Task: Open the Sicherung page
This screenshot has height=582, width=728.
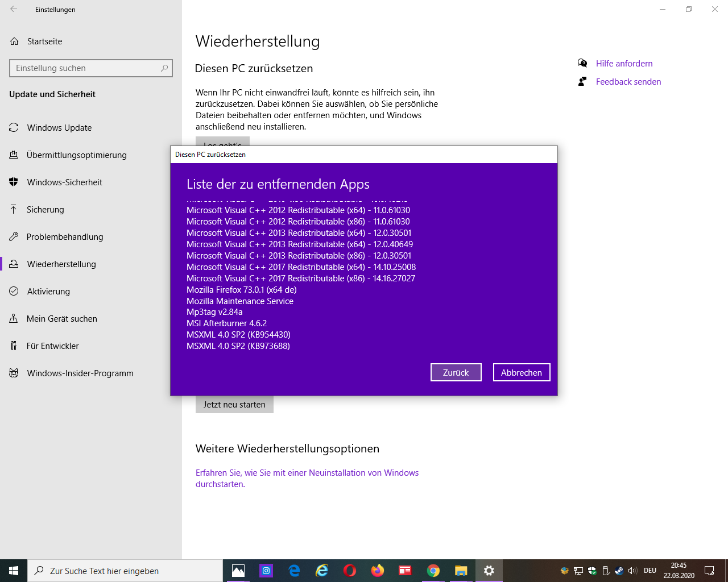Action: [45, 210]
